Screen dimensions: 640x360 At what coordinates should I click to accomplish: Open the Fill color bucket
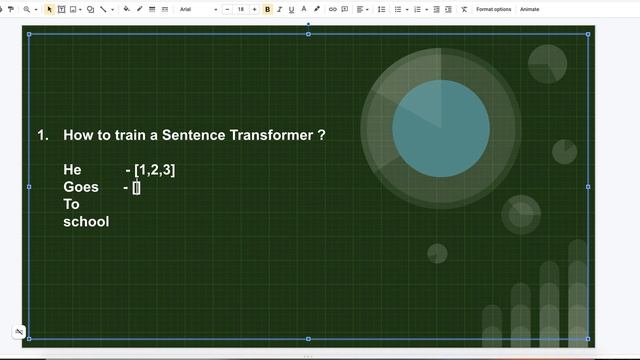pyautogui.click(x=127, y=9)
